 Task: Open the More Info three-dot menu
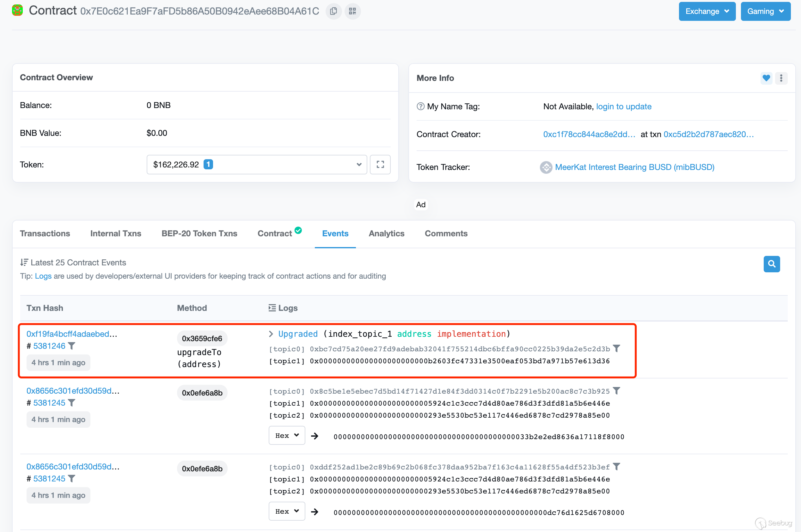tap(781, 78)
